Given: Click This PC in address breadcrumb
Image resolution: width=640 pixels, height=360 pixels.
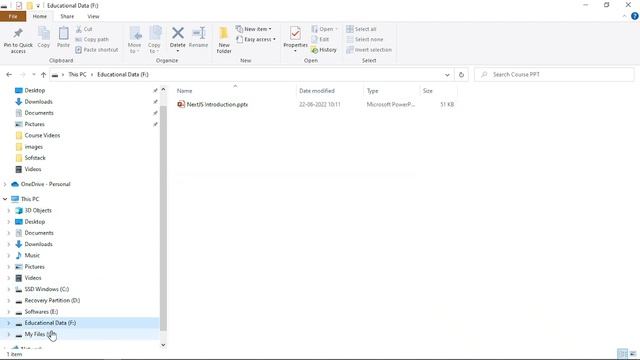Looking at the screenshot, I should point(77,75).
